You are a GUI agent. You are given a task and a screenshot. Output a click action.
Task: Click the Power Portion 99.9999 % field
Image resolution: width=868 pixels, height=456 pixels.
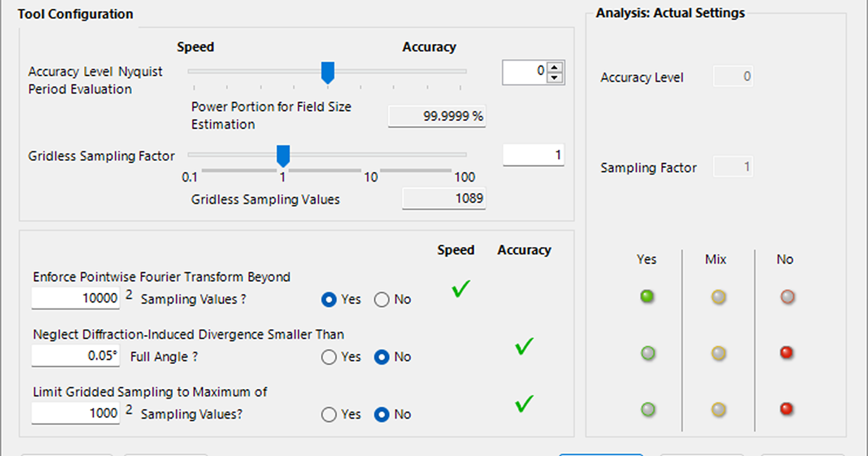[x=437, y=116]
